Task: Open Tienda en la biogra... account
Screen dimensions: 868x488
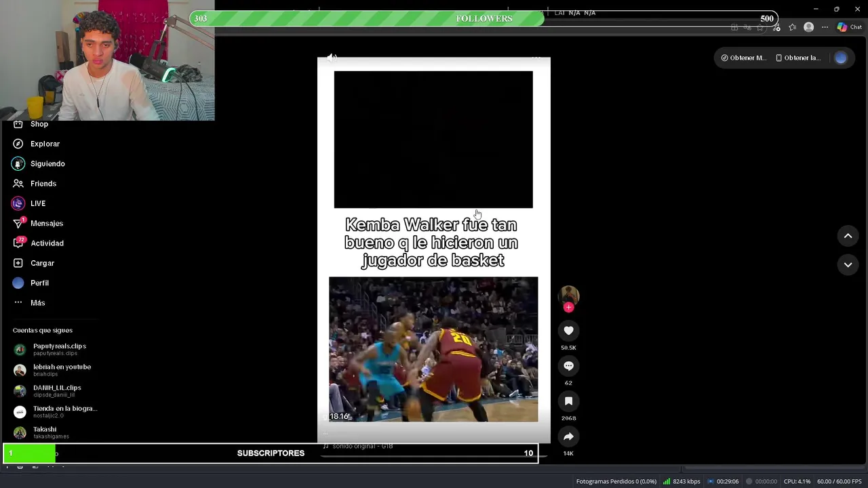Action: click(56, 411)
